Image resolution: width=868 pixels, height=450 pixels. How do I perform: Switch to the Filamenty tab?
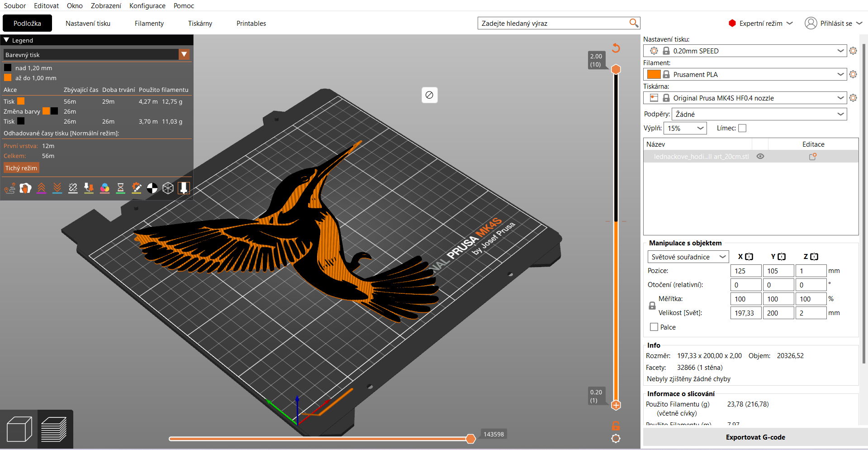(149, 24)
